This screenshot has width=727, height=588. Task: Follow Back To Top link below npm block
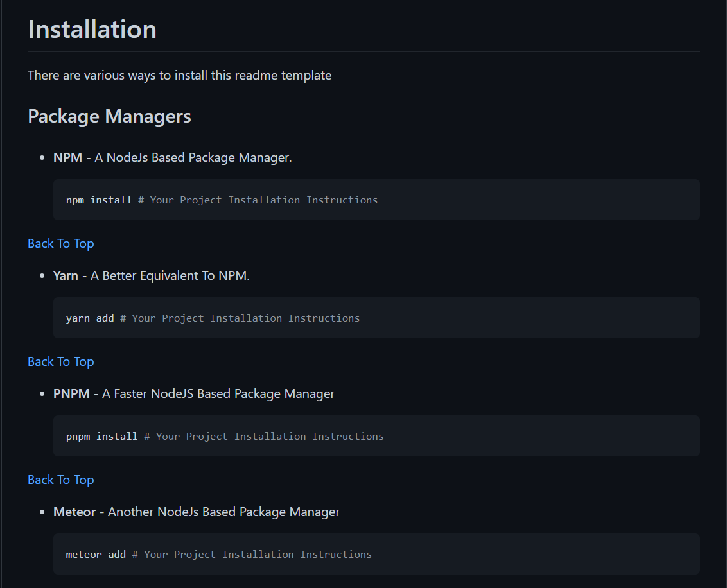(61, 243)
